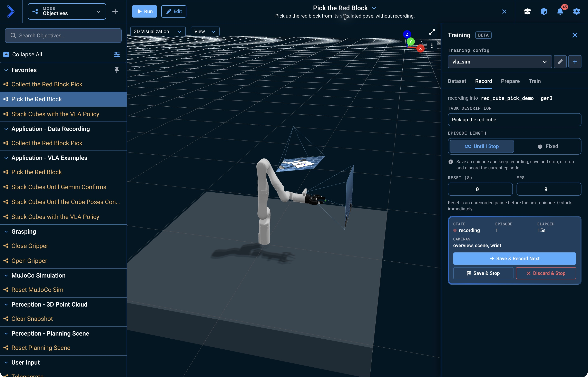This screenshot has width=588, height=377.
Task: Collapse the Grasping section
Action: click(x=6, y=232)
